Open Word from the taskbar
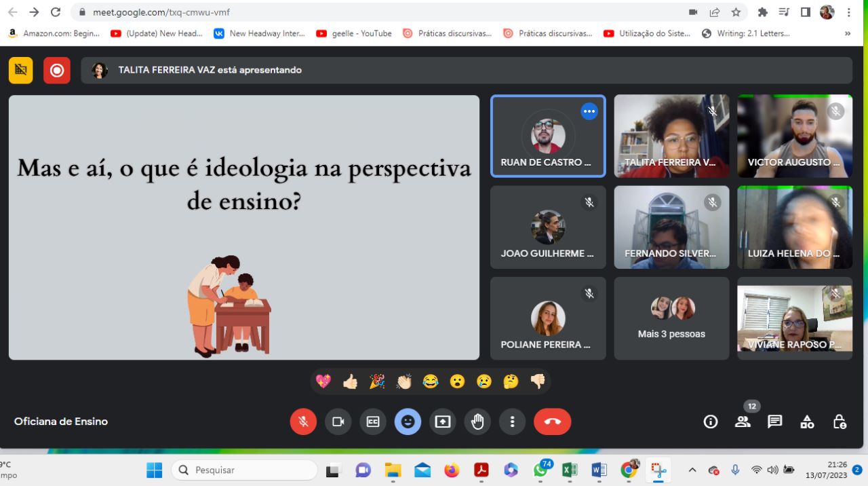Image resolution: width=868 pixels, height=486 pixels. (x=599, y=470)
